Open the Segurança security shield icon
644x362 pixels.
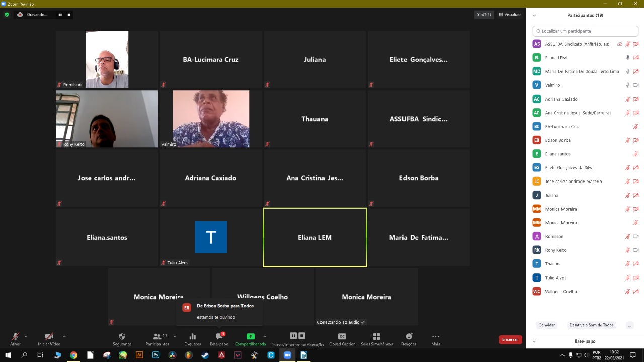coord(122,336)
